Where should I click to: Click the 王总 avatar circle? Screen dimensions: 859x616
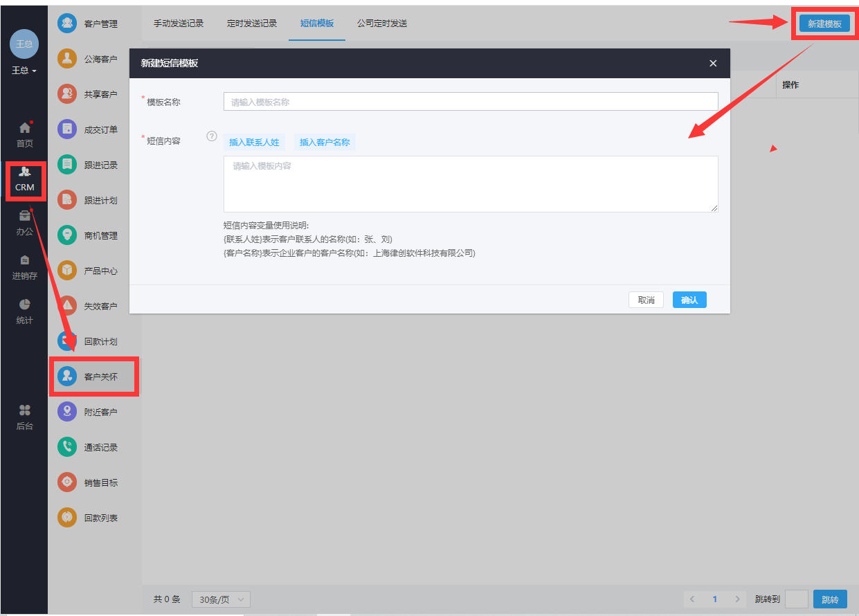click(x=24, y=44)
